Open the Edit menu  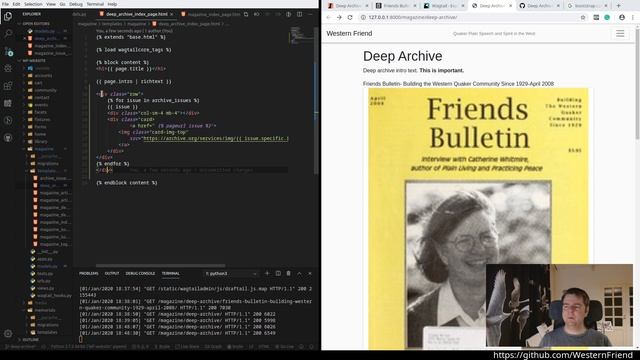16,4
